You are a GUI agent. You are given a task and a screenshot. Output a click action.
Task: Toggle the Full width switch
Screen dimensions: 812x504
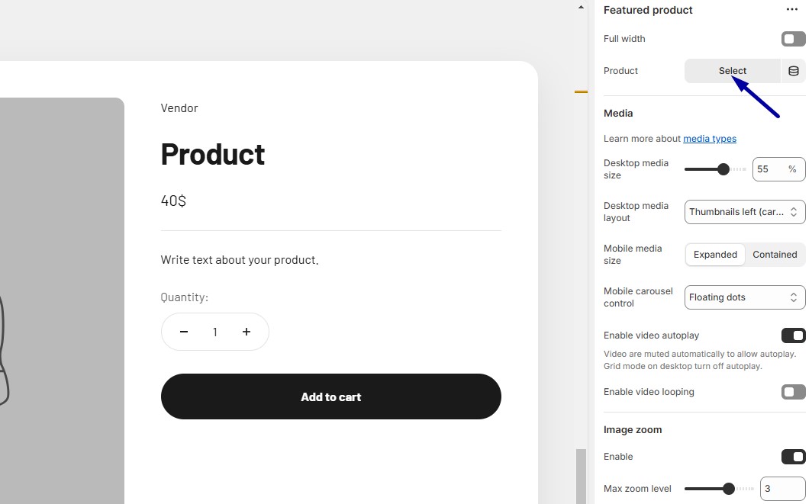793,38
